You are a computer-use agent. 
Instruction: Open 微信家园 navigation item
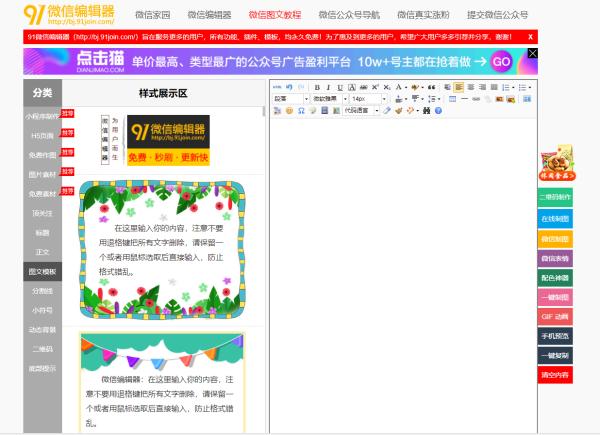(x=153, y=15)
